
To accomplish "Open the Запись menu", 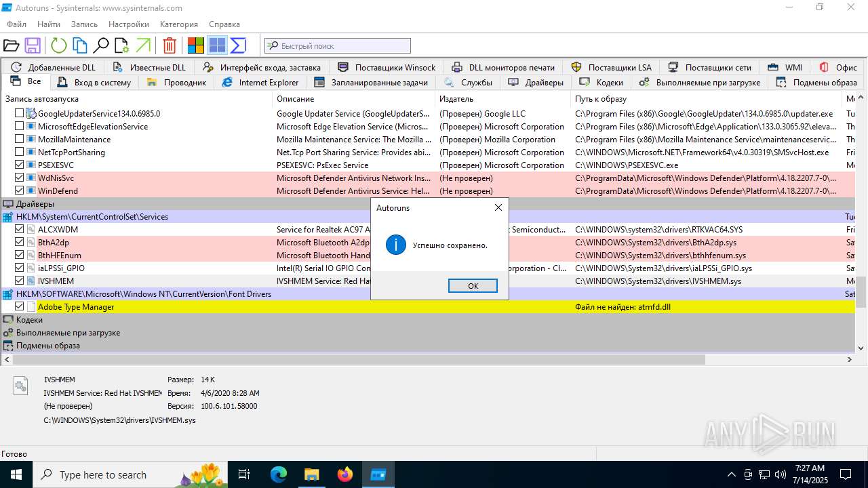I will coord(85,24).
